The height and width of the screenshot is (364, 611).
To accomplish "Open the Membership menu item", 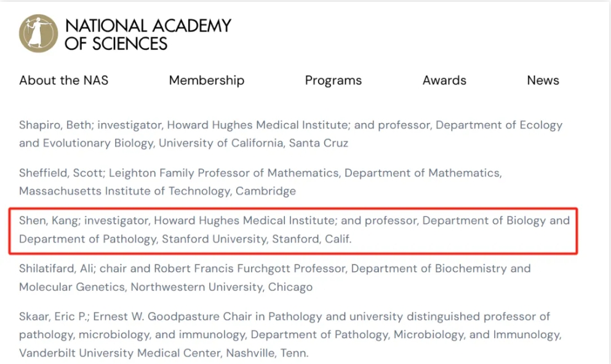I will point(207,80).
